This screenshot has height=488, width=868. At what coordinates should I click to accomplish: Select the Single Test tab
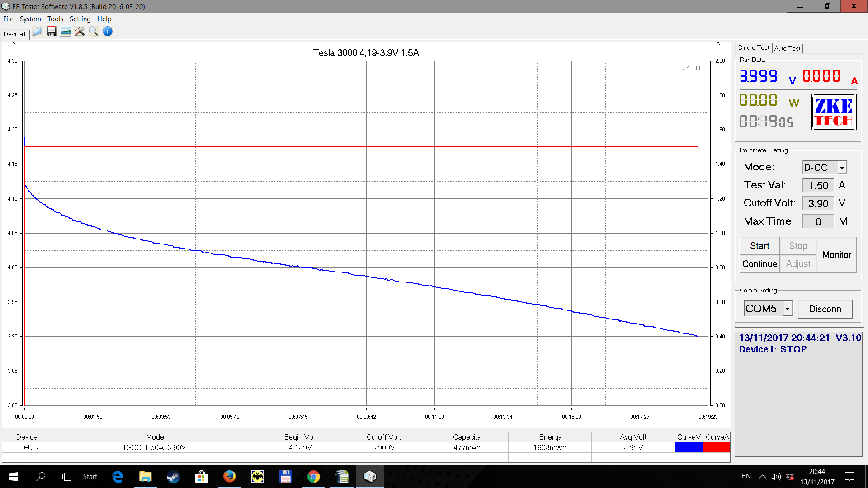pos(753,48)
